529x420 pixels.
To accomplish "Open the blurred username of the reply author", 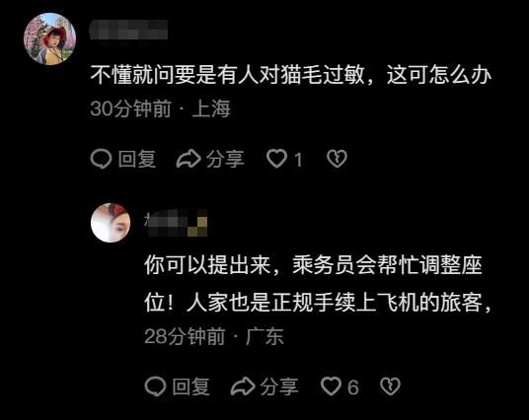I will (x=176, y=223).
